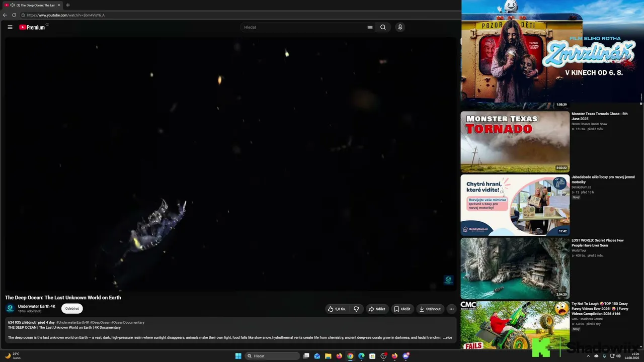Open the Mail app on taskbar

pyautogui.click(x=317, y=356)
